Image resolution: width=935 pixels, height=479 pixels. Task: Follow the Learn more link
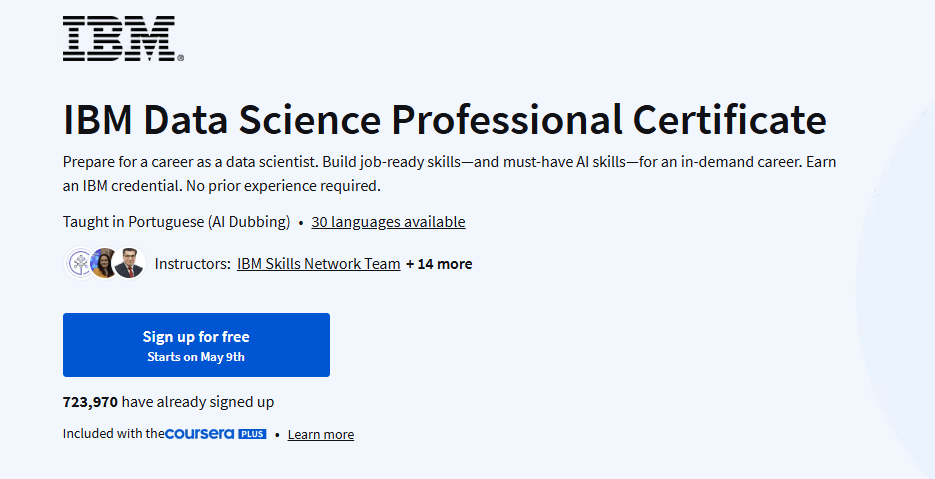coord(321,434)
